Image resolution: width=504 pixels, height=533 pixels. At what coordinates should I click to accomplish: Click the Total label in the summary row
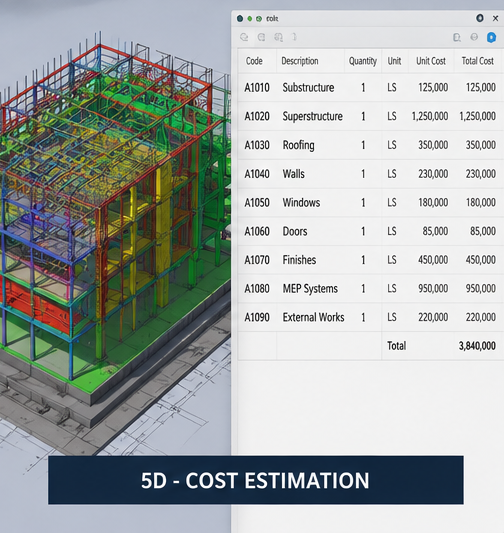[397, 346]
